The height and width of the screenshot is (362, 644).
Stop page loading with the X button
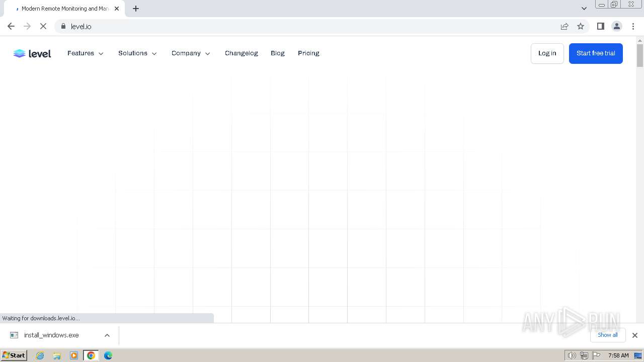[x=43, y=26]
